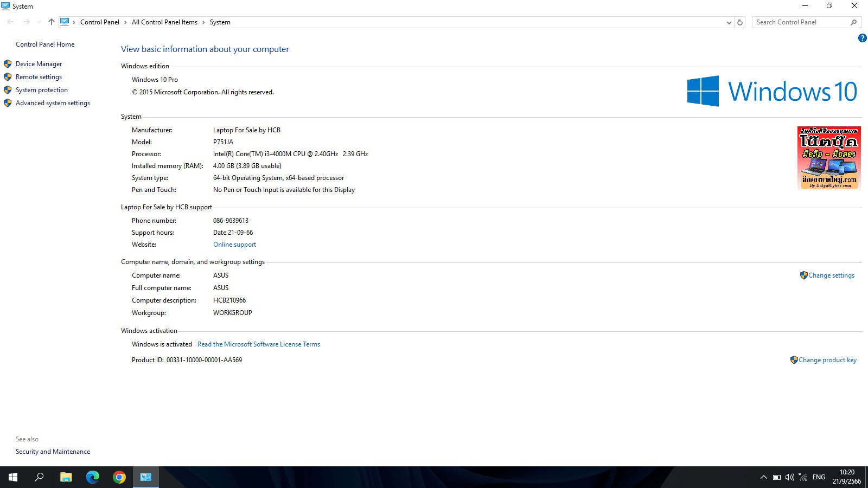Click shield icon next to Device Manager

(8, 64)
